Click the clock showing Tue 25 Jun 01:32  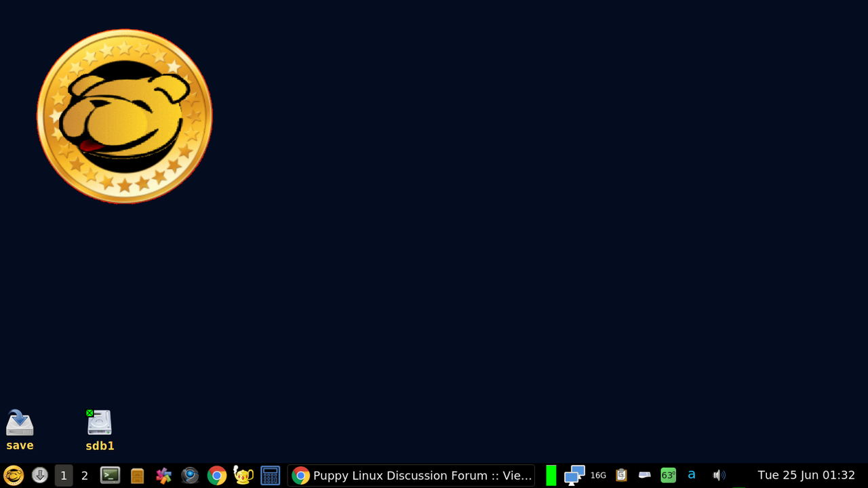pyautogui.click(x=806, y=476)
